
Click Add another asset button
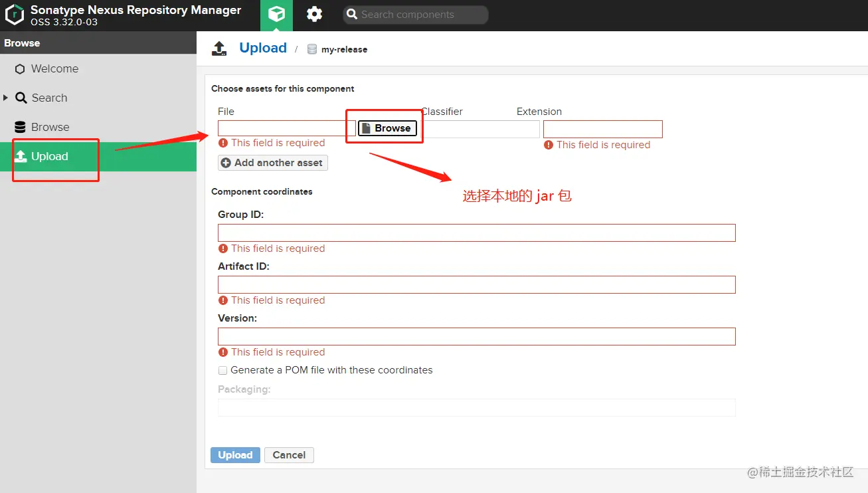click(273, 163)
